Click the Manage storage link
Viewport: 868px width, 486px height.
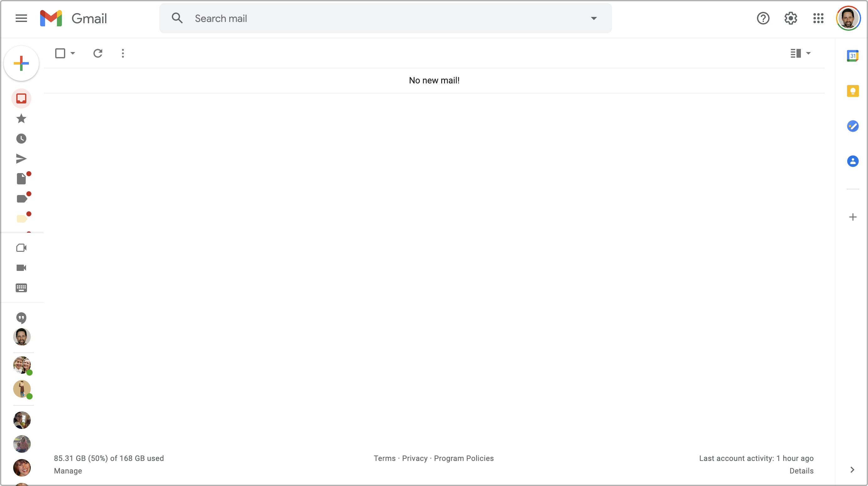pyautogui.click(x=68, y=471)
